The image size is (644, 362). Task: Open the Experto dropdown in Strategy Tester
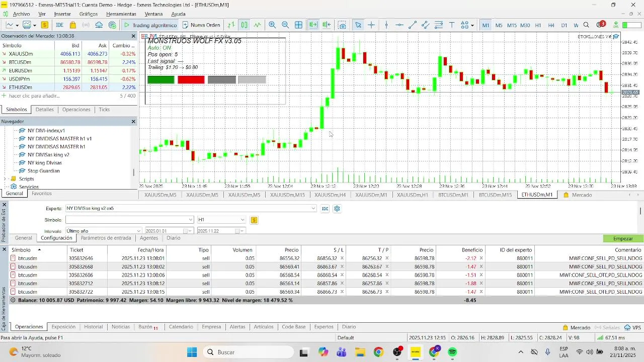pyautogui.click(x=313, y=209)
